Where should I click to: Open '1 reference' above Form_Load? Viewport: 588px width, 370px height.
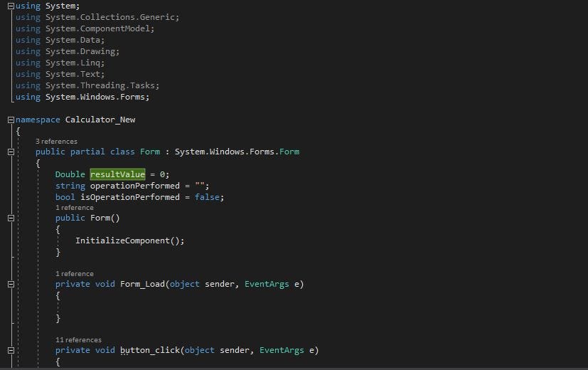click(x=74, y=273)
